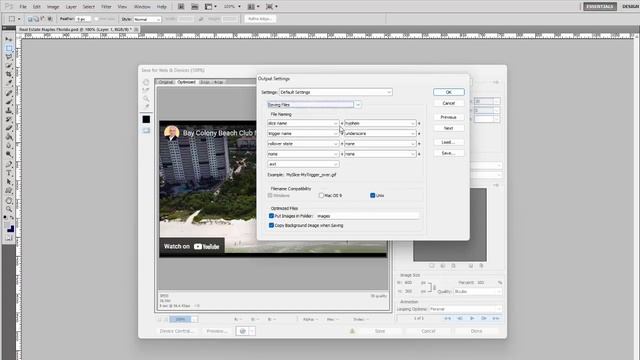Screen dimensions: 640x360
Task: Open the browser preview icon dropdown
Action: [252, 331]
